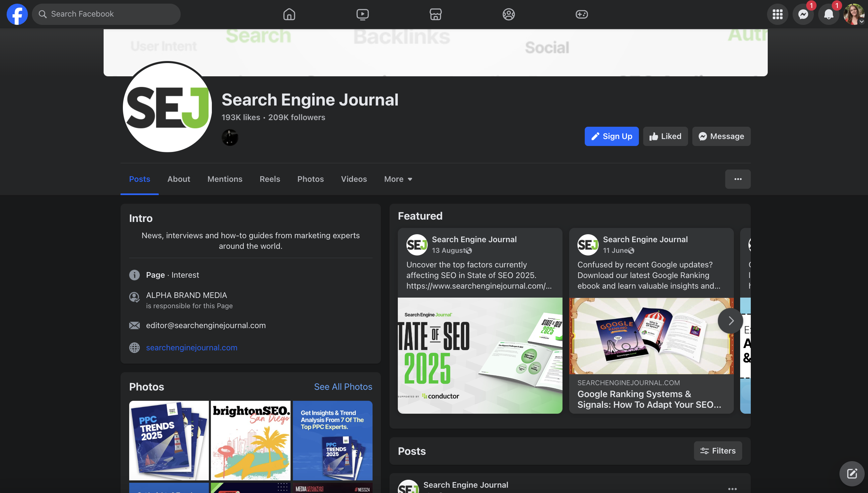Click the page name on 13 August post

coord(474,240)
